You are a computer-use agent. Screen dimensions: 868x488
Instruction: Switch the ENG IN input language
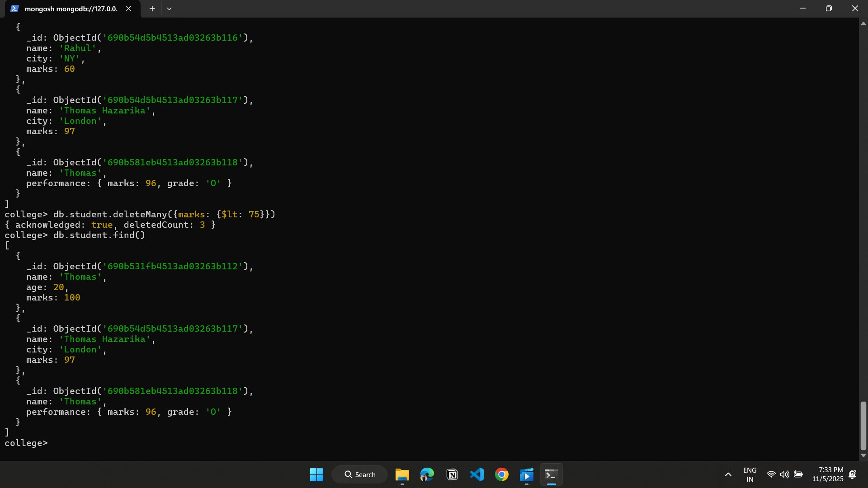(750, 474)
